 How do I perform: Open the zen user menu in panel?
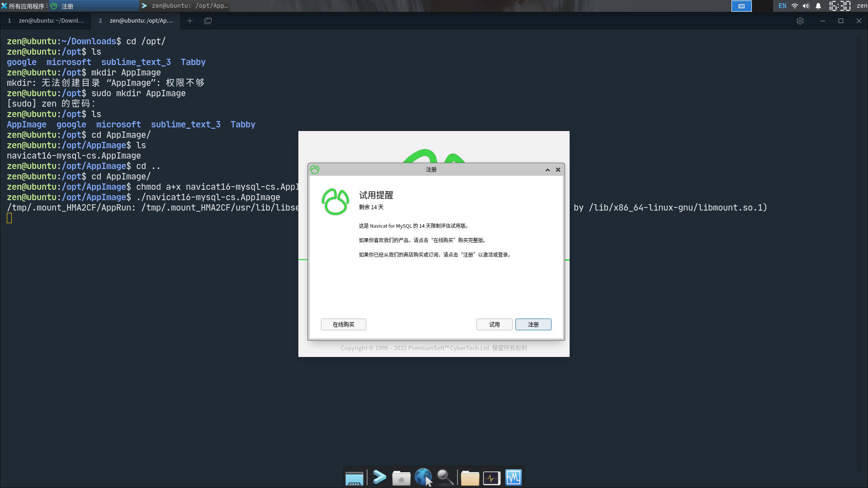point(862,6)
